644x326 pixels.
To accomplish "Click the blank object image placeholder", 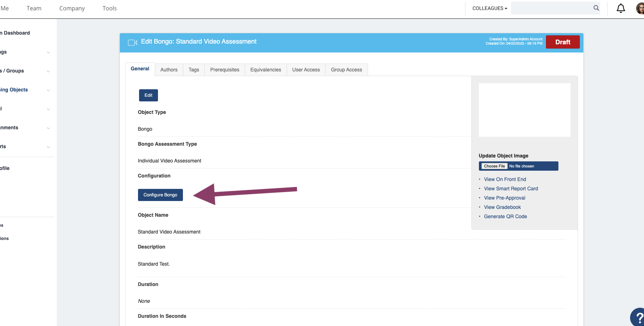I will (525, 110).
